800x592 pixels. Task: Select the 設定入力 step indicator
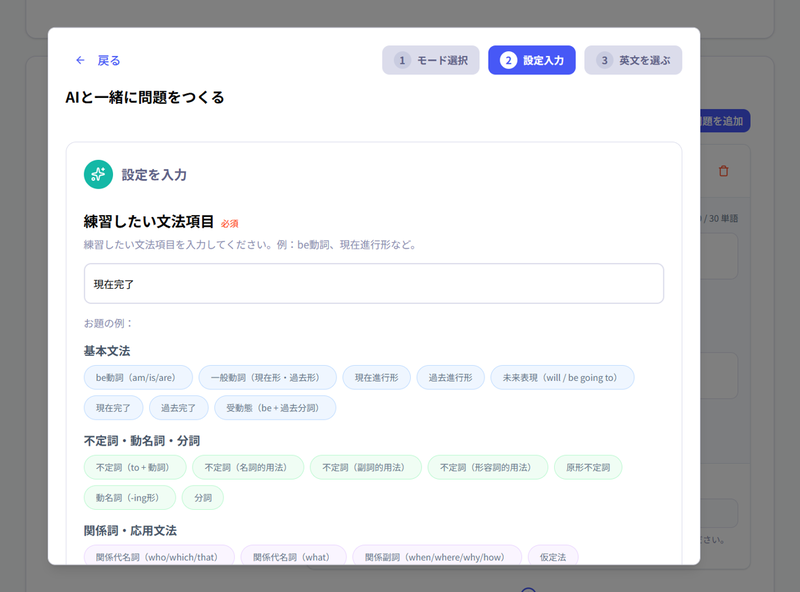pyautogui.click(x=532, y=60)
